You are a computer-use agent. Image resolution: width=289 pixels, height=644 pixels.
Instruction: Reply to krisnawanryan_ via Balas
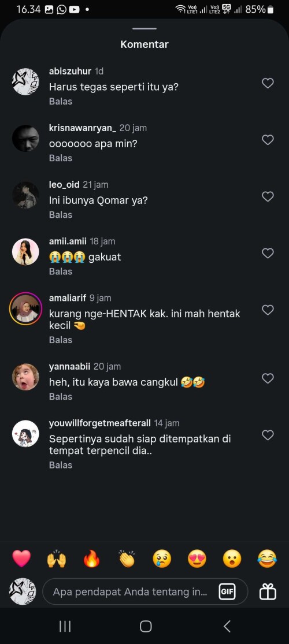[61, 158]
